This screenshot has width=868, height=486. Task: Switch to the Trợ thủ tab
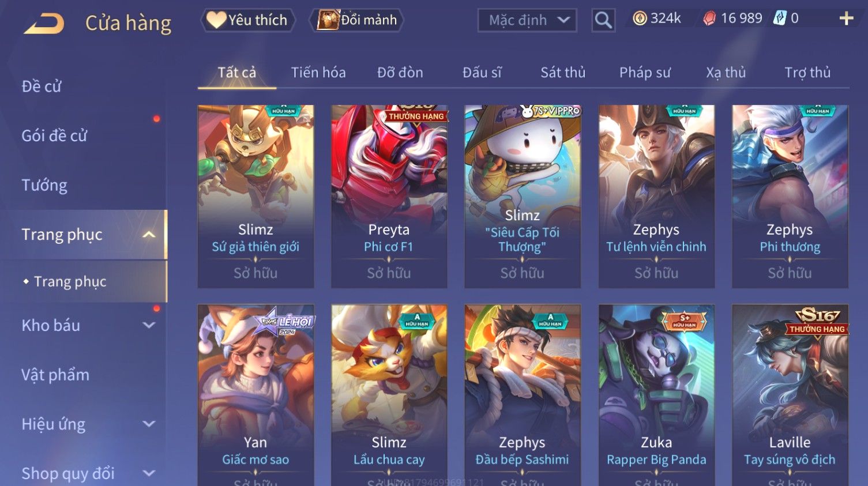point(807,73)
